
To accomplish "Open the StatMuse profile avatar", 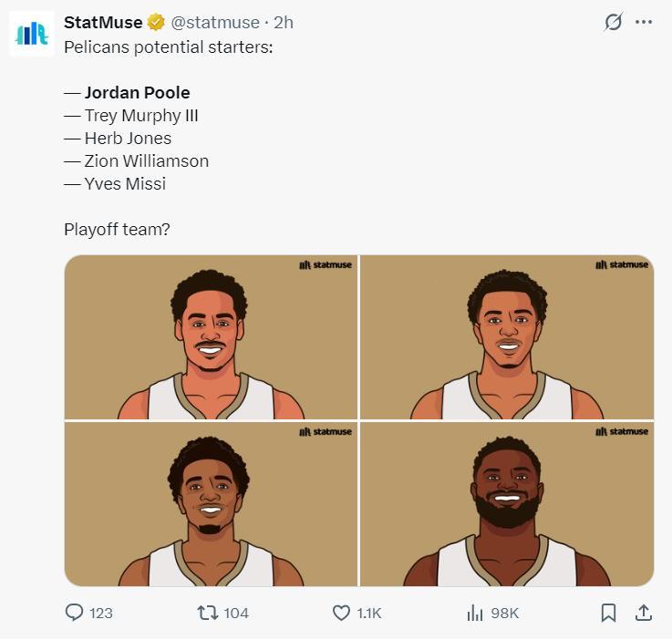I will tap(32, 34).
